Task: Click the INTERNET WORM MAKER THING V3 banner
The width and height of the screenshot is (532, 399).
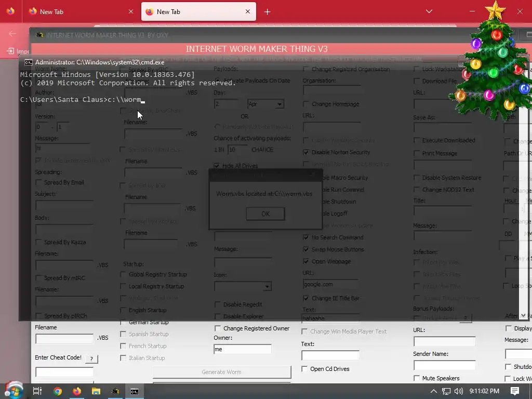Action: pyautogui.click(x=257, y=49)
